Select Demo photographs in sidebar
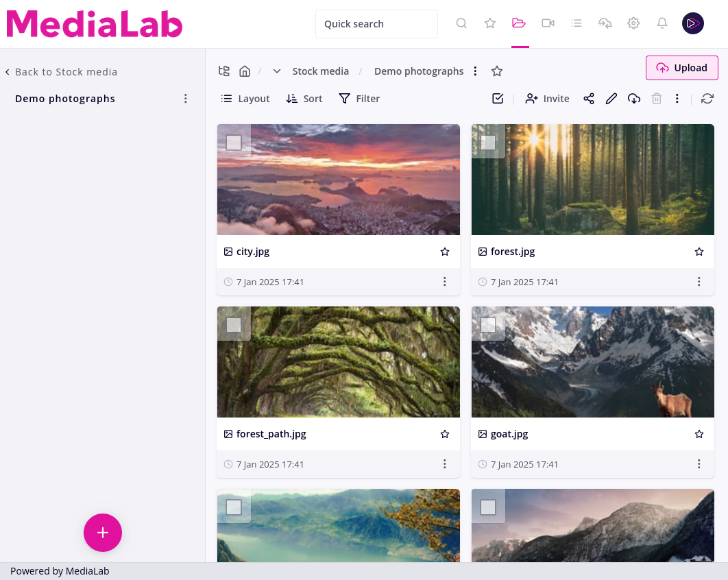The image size is (728, 580). point(65,99)
